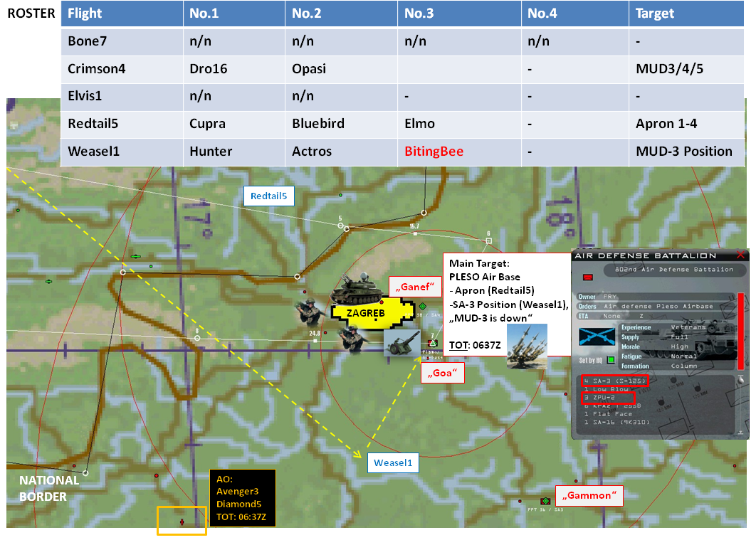The height and width of the screenshot is (540, 756).
Task: Close the Air Defense Battalion window
Action: 740,255
